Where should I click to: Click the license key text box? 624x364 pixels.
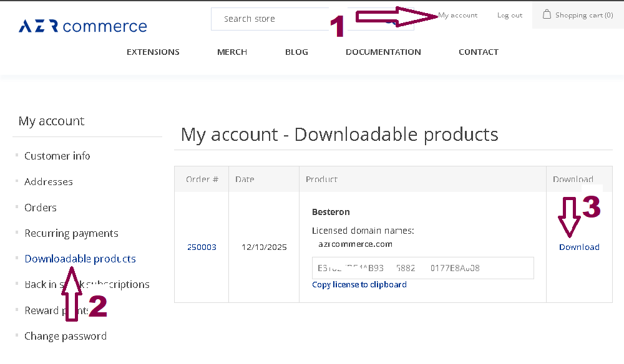click(422, 268)
